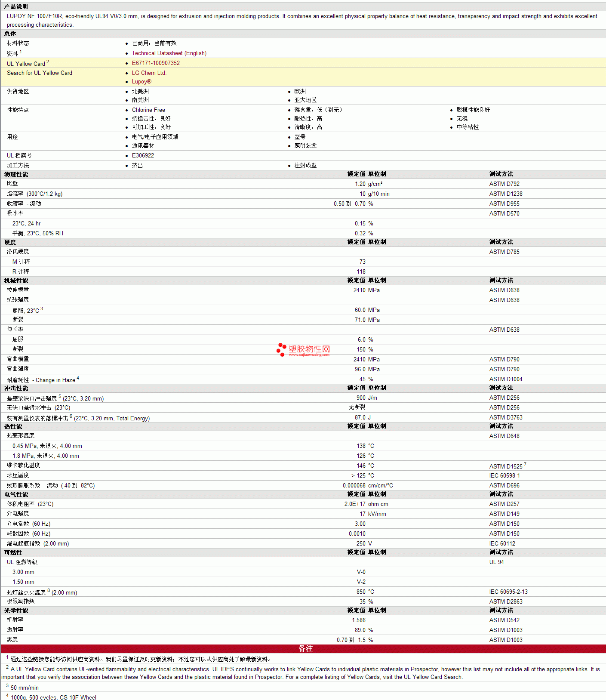Select the '南美洲' region entry
Viewport: 606px width, 700px height.
[x=140, y=100]
